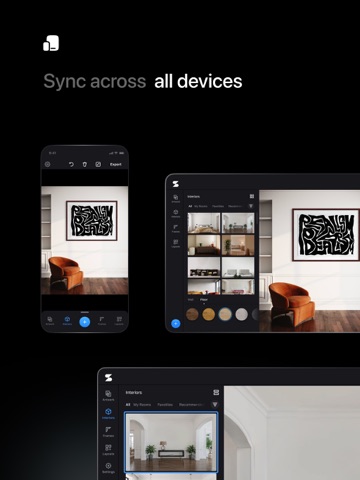Viewport: 360px width, 480px height.
Task: Select Recommended tab on the tablet
Action: pos(235,206)
